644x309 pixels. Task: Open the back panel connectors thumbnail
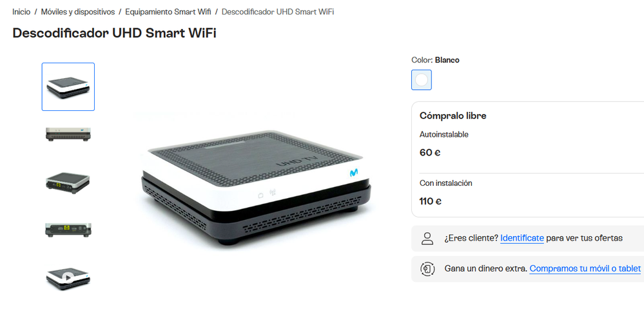pos(68,230)
